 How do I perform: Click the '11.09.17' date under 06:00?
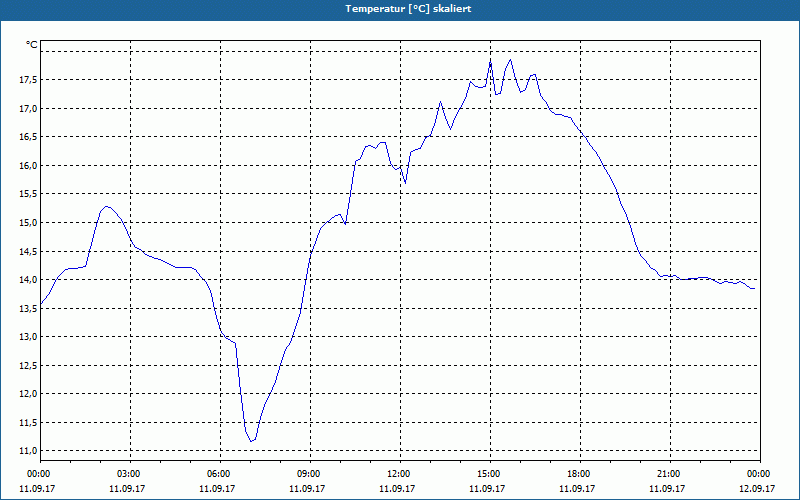pos(217,488)
